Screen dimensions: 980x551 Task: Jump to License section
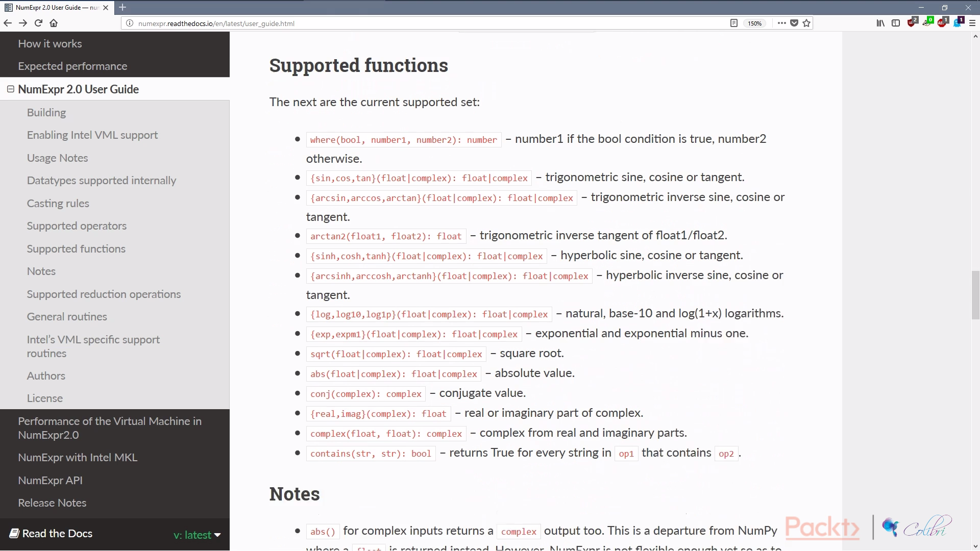pyautogui.click(x=45, y=398)
